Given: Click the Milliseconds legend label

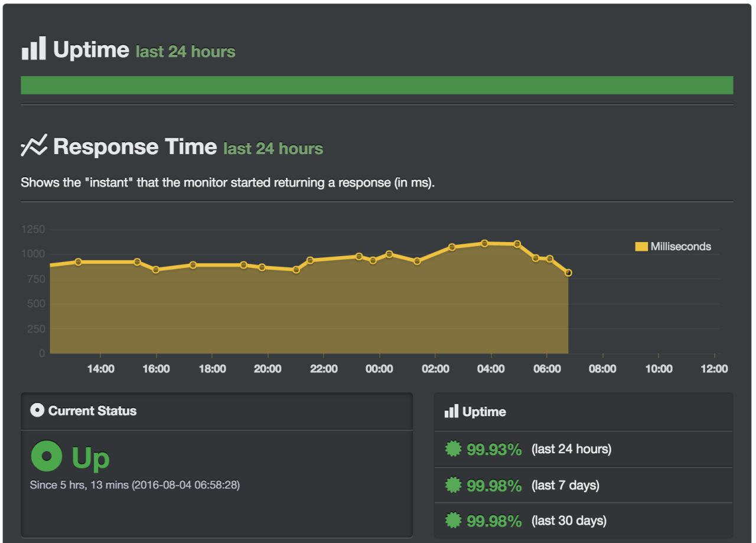Looking at the screenshot, I should (680, 247).
